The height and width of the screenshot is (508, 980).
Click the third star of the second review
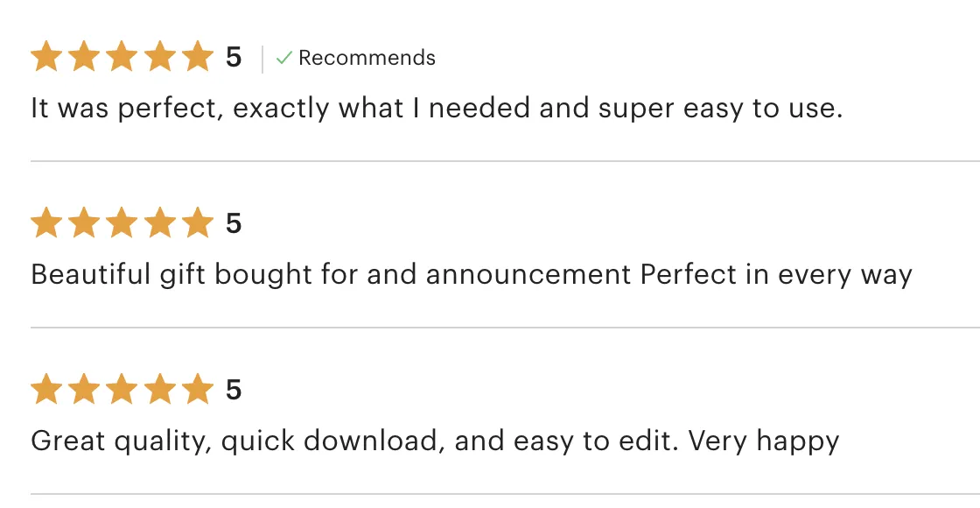(x=122, y=222)
